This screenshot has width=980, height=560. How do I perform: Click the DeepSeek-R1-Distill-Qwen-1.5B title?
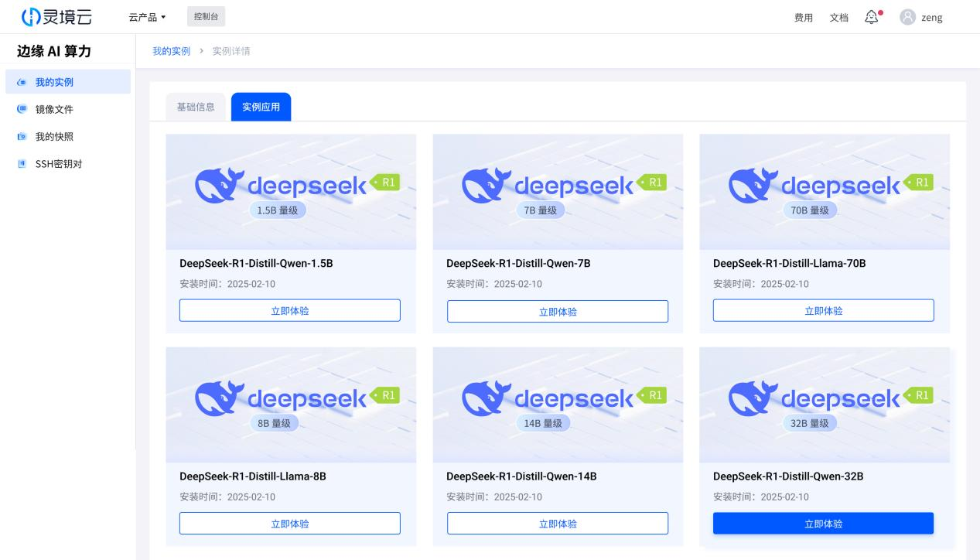tap(256, 264)
